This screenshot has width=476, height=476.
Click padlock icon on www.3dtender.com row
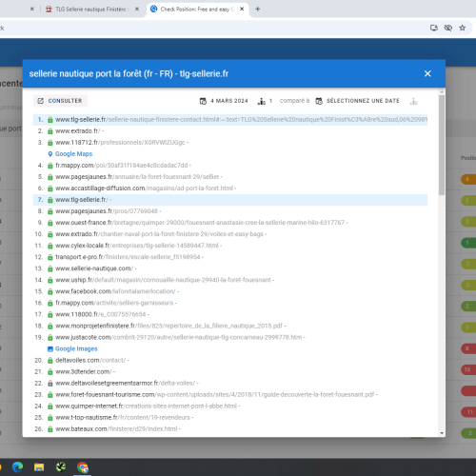point(50,372)
